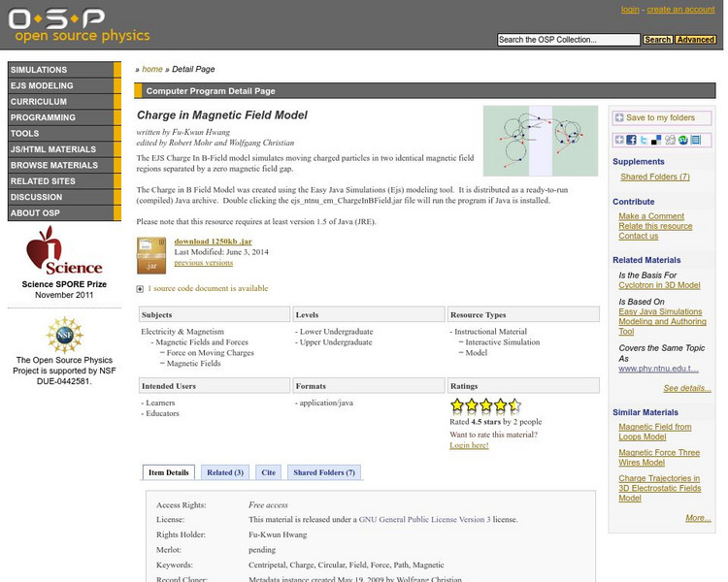Image resolution: width=728 pixels, height=582 pixels.
Task: Click the Make a Comment link
Action: coord(651,216)
